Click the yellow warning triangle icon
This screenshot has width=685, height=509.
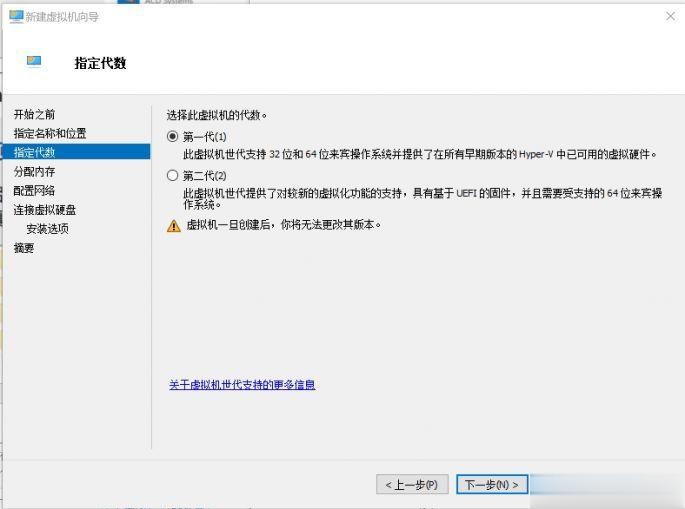pyautogui.click(x=173, y=225)
